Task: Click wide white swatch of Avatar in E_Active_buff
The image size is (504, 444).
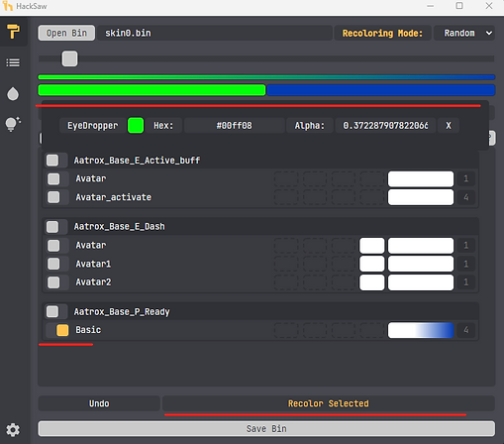Action: [421, 179]
